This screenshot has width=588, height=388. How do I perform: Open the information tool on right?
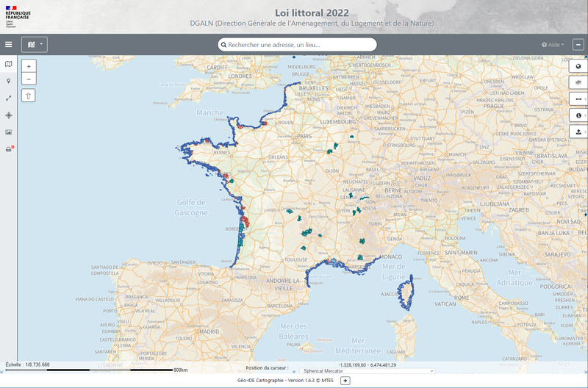(578, 115)
